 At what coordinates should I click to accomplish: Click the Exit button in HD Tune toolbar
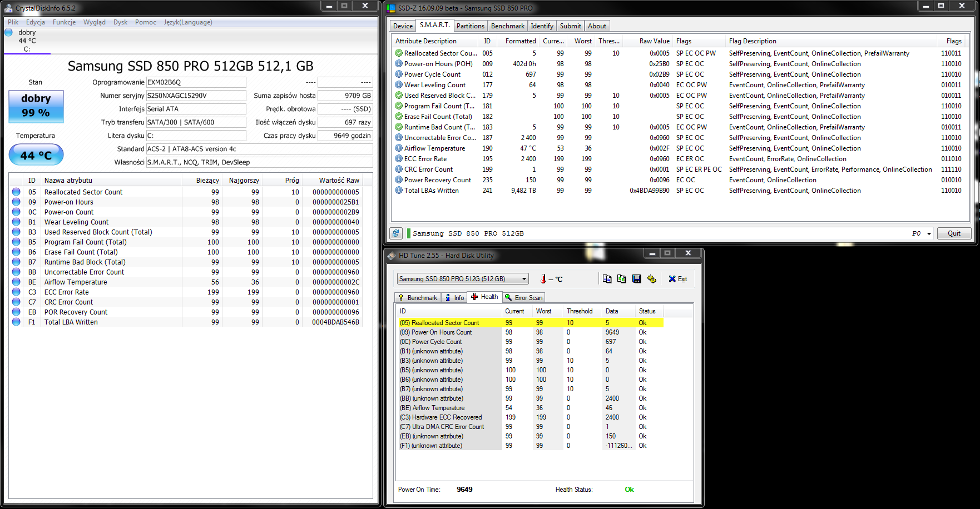[677, 279]
